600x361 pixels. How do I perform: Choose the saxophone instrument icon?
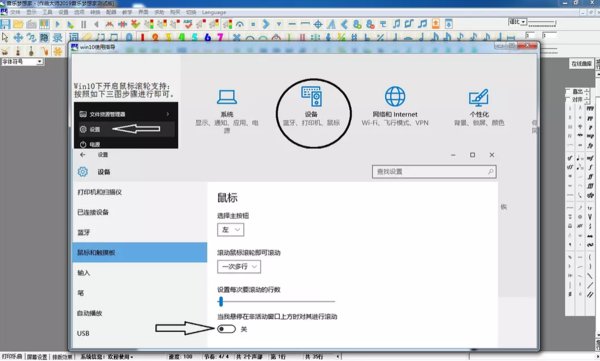[45, 51]
